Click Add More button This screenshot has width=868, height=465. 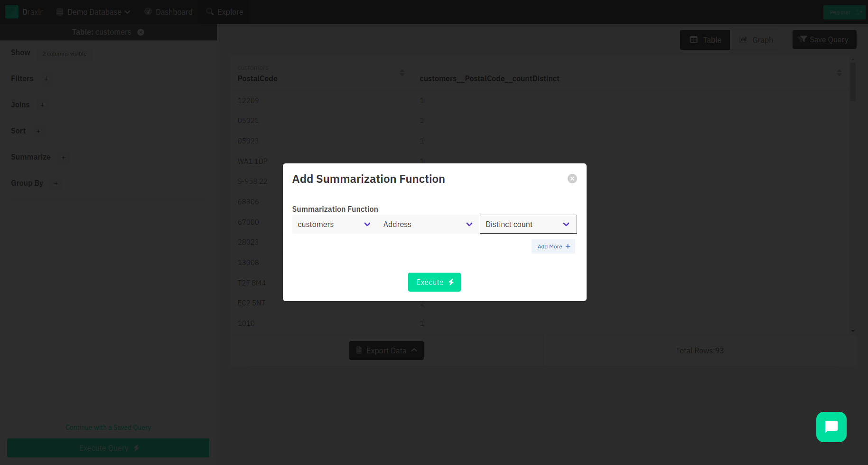[x=553, y=247]
